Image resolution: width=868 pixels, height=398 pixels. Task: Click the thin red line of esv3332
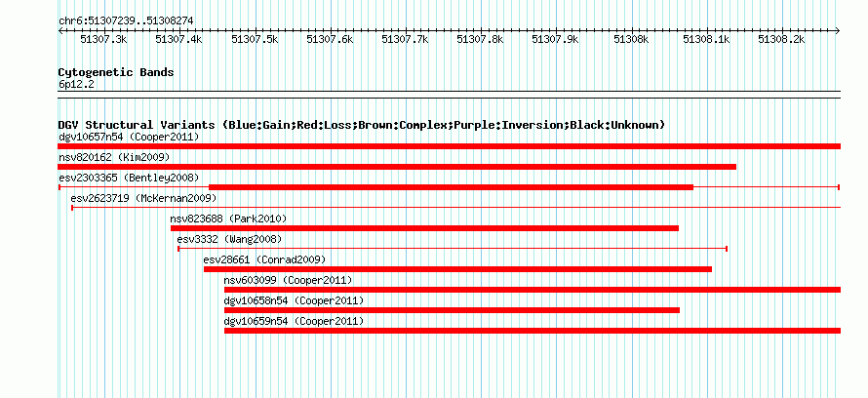[x=453, y=249]
